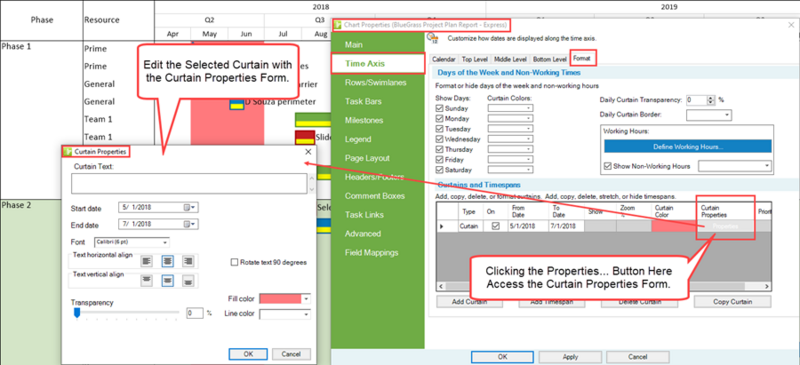
Task: Click the curtain row Properties button
Action: click(x=726, y=226)
